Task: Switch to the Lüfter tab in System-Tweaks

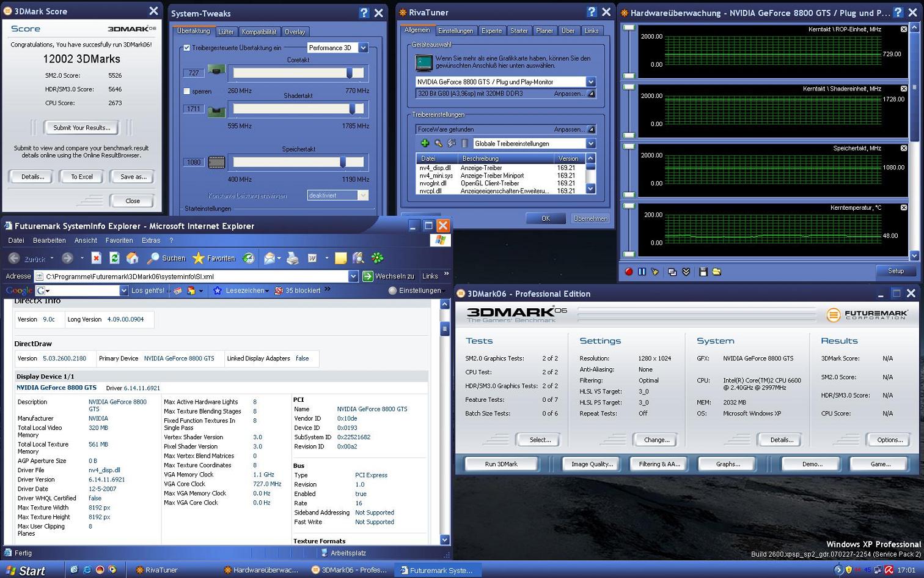Action: click(x=226, y=32)
